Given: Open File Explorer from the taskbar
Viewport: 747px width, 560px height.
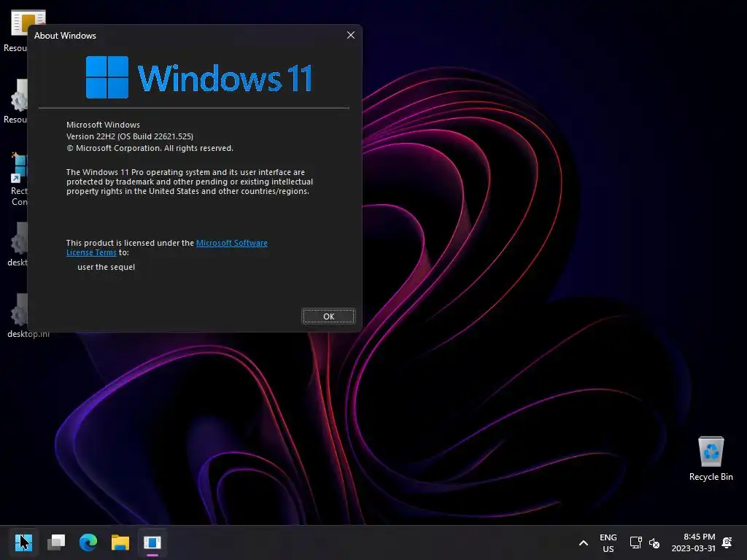Looking at the screenshot, I should (x=120, y=542).
